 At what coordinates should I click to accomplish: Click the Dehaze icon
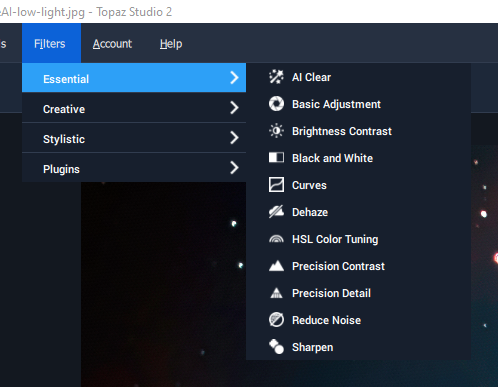pyautogui.click(x=276, y=212)
